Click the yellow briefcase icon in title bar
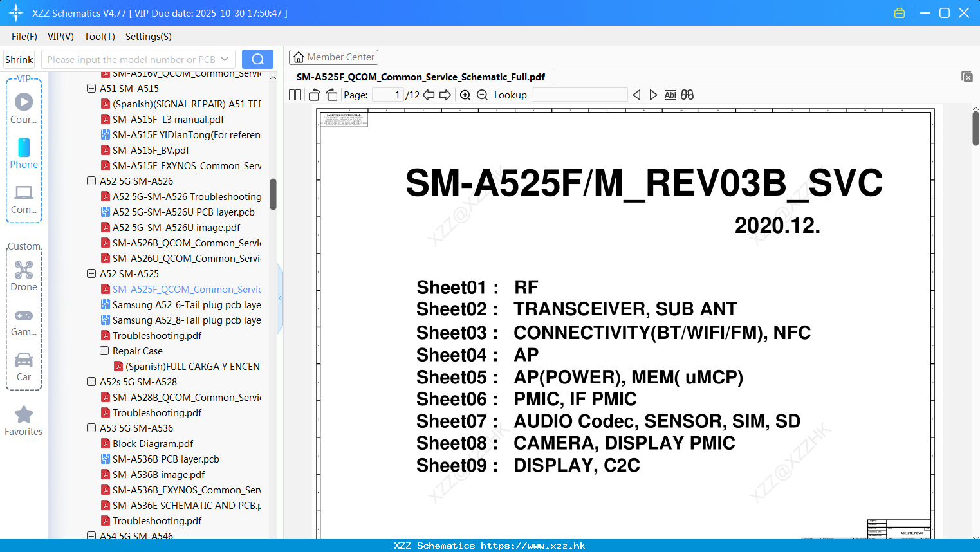Image resolution: width=980 pixels, height=552 pixels. (900, 13)
